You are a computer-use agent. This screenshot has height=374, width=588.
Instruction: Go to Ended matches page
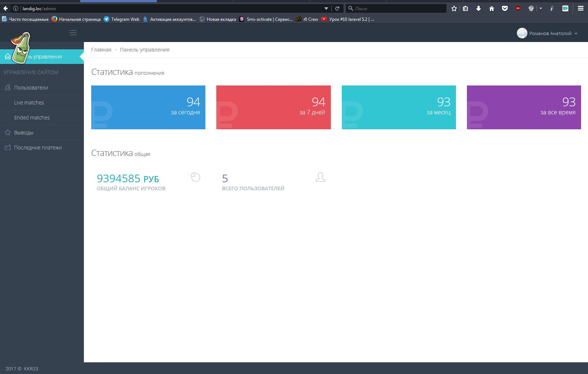(32, 118)
